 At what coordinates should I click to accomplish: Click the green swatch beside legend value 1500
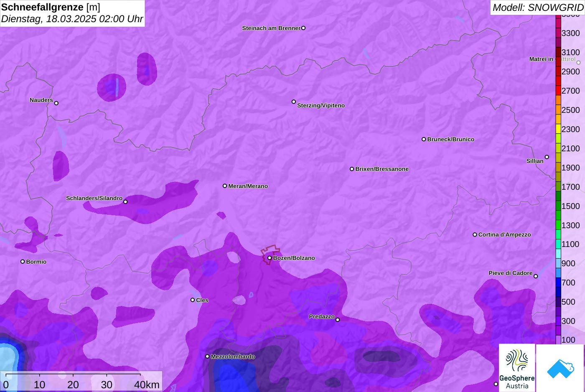point(558,206)
